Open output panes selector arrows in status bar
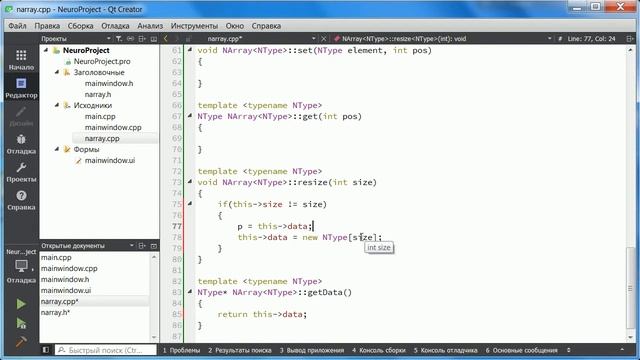The image size is (640, 360). tap(568, 350)
